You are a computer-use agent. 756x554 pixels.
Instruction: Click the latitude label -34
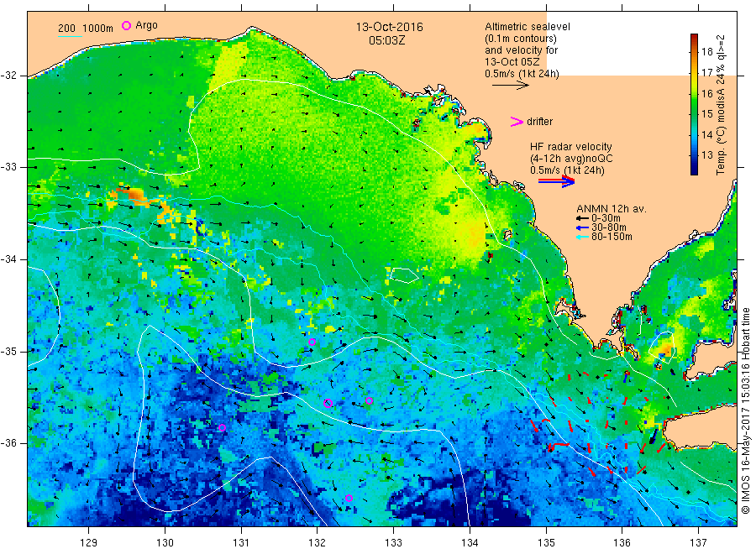(x=8, y=259)
